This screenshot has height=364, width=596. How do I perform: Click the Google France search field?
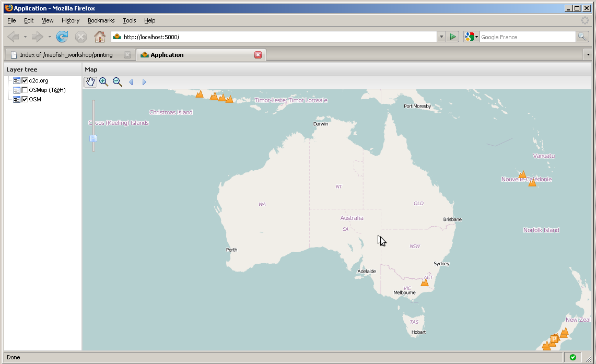[x=528, y=37]
